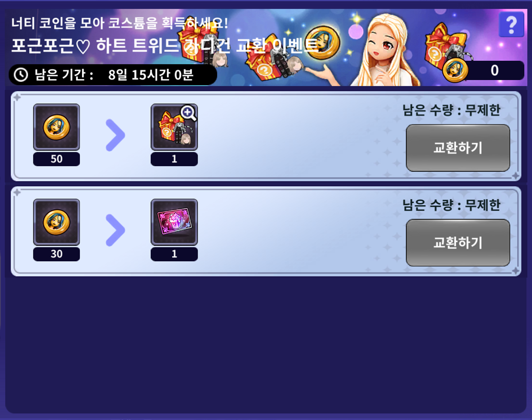
Task: Exchange 50 coins using first 교환하기 button
Action: [458, 148]
